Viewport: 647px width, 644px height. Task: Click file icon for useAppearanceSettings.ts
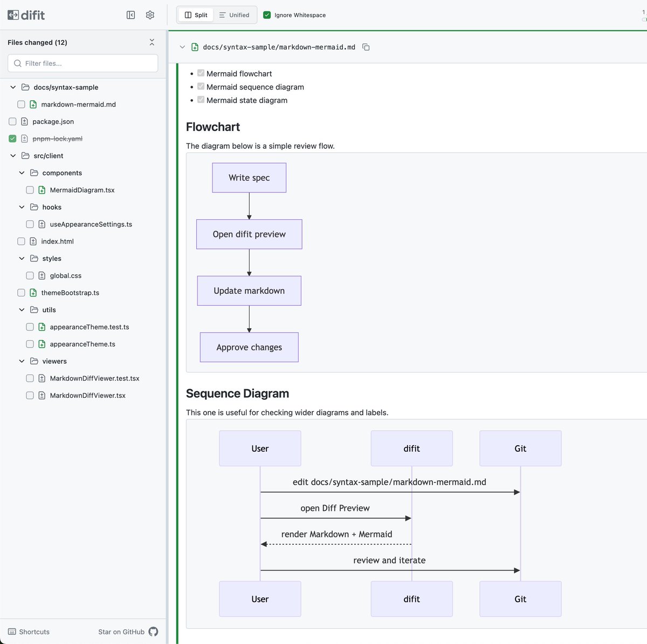point(42,224)
